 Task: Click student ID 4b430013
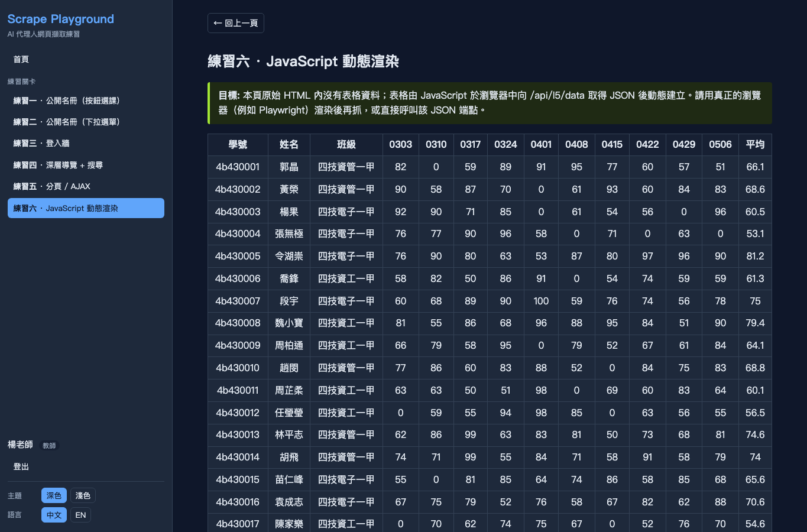(x=238, y=434)
